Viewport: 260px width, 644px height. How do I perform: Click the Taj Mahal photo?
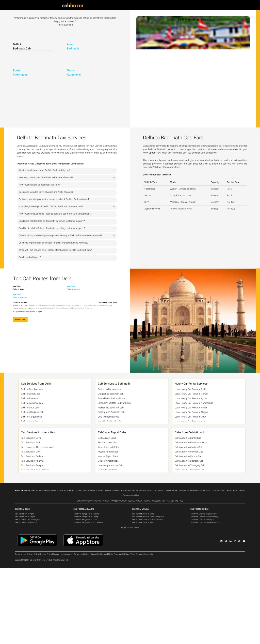tap(193, 320)
